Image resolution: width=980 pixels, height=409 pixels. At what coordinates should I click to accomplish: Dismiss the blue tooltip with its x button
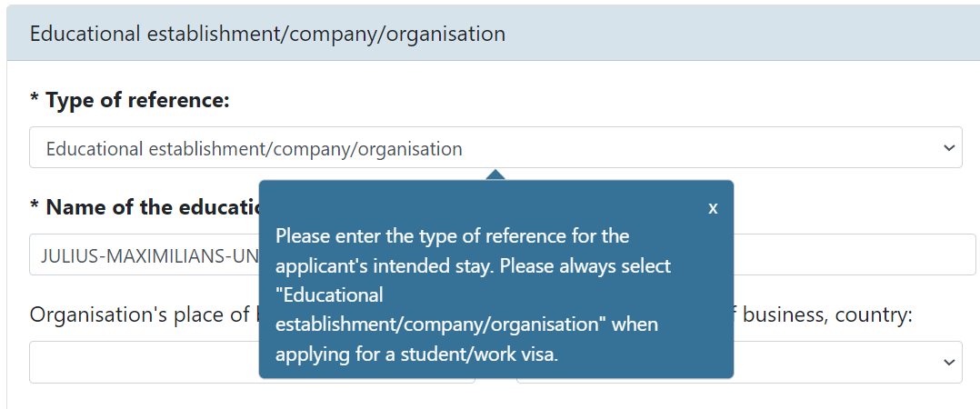713,208
